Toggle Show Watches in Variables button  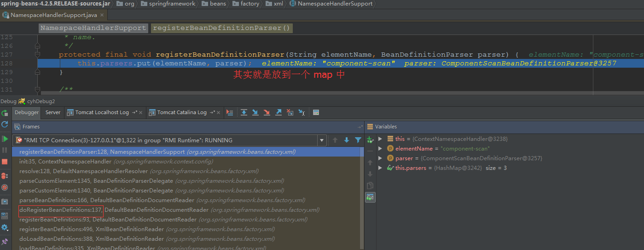pyautogui.click(x=370, y=197)
